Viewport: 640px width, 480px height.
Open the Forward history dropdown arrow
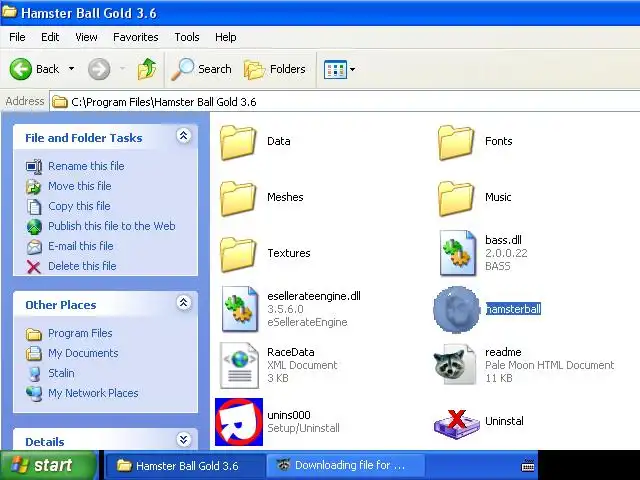click(122, 69)
